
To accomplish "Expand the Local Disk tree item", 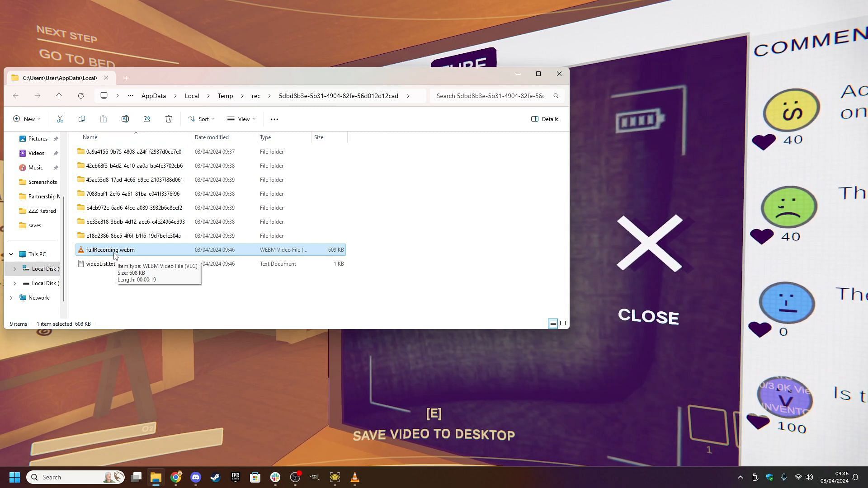I will pyautogui.click(x=14, y=269).
